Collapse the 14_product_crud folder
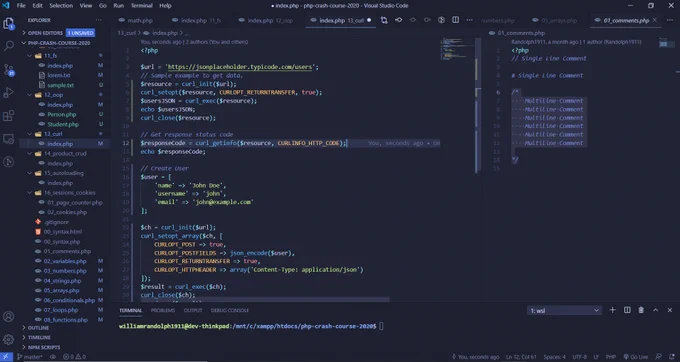680x362 pixels. [65, 153]
